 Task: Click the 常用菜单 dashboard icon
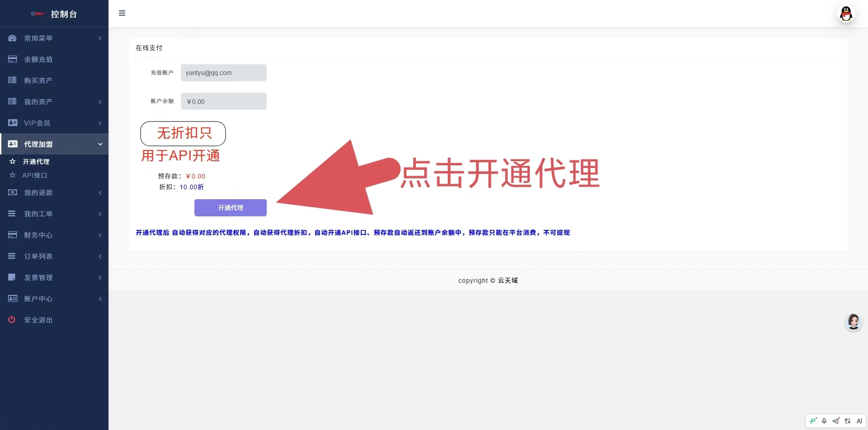pos(12,38)
